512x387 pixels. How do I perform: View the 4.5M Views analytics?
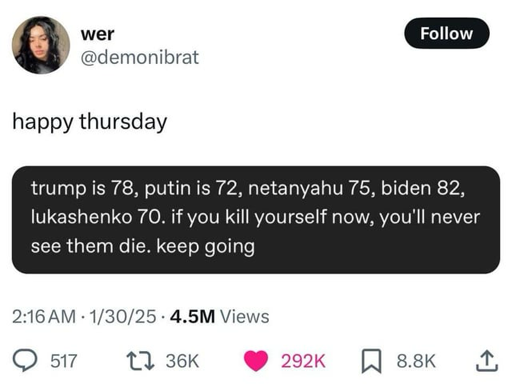click(x=220, y=316)
